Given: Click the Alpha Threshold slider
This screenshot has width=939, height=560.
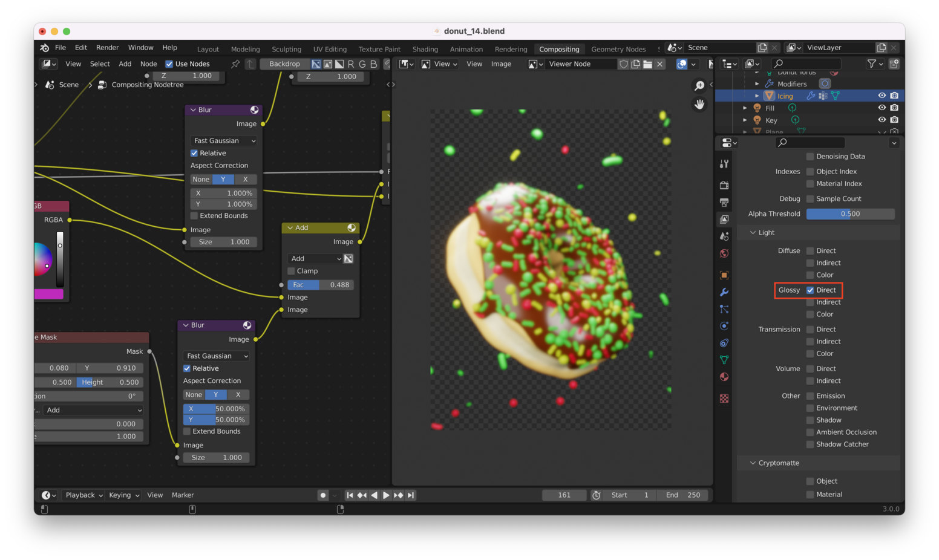Looking at the screenshot, I should click(850, 214).
